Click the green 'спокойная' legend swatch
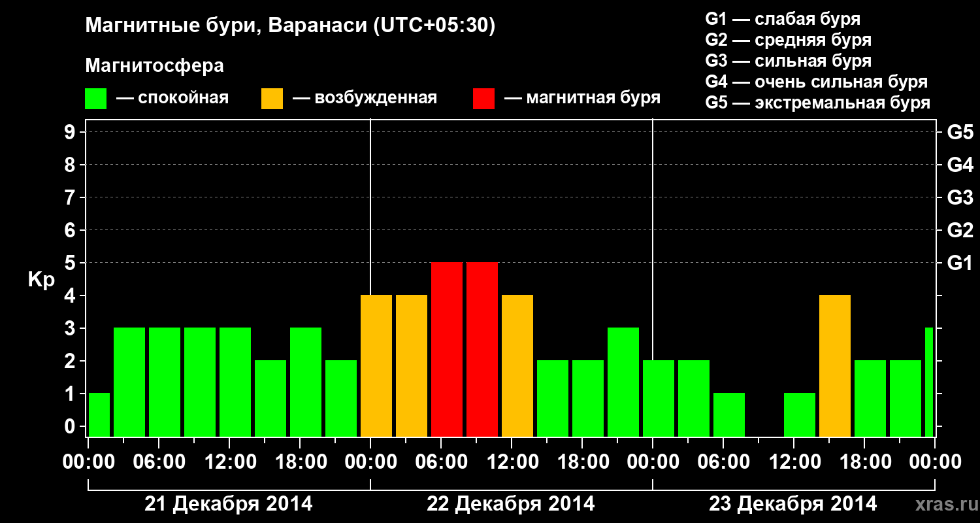The width and height of the screenshot is (980, 523). click(96, 99)
